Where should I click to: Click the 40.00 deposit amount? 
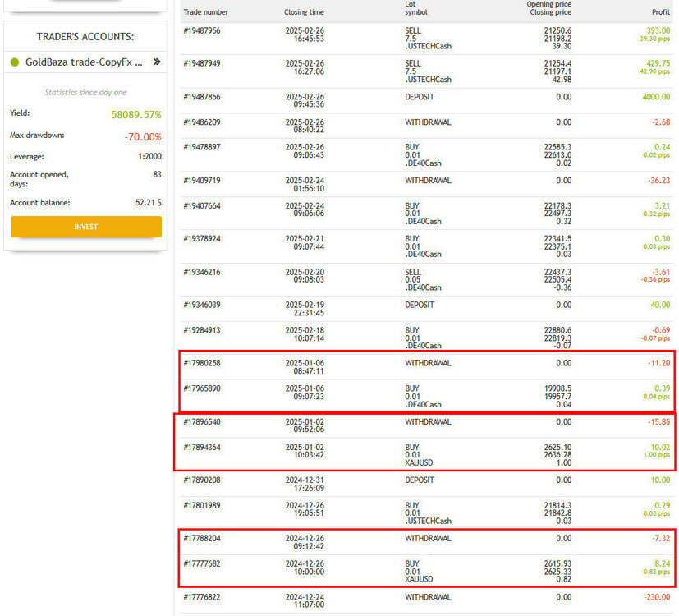660,305
